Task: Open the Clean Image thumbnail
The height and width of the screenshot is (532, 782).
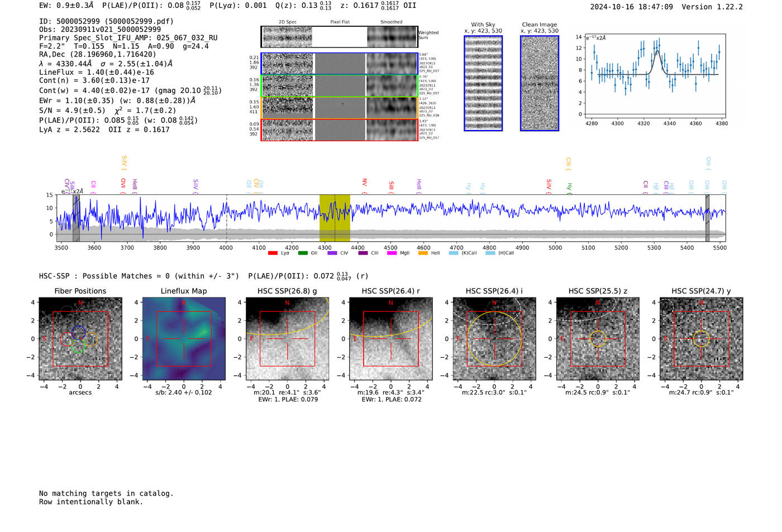Action: (540, 83)
